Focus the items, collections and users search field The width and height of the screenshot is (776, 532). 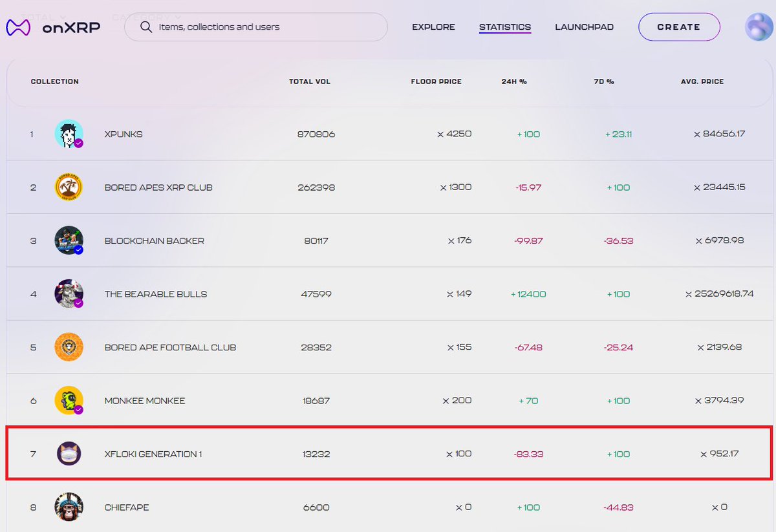pos(256,27)
